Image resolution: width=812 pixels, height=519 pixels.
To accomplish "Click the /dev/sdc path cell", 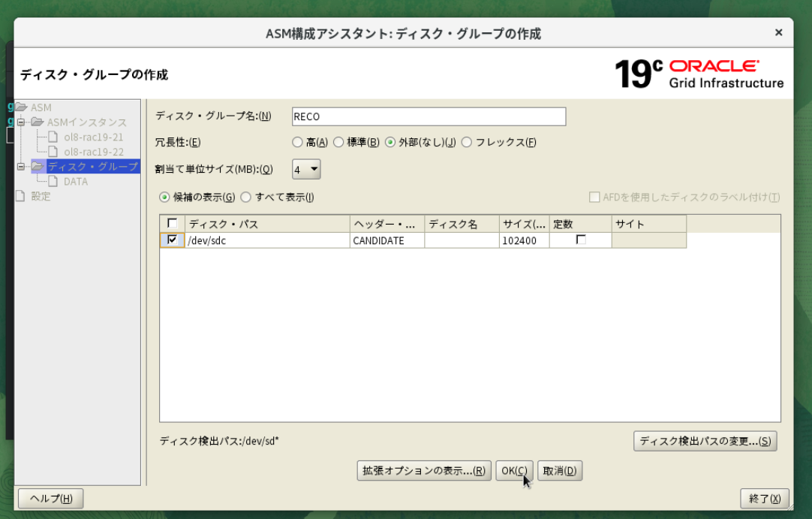I will coord(267,240).
